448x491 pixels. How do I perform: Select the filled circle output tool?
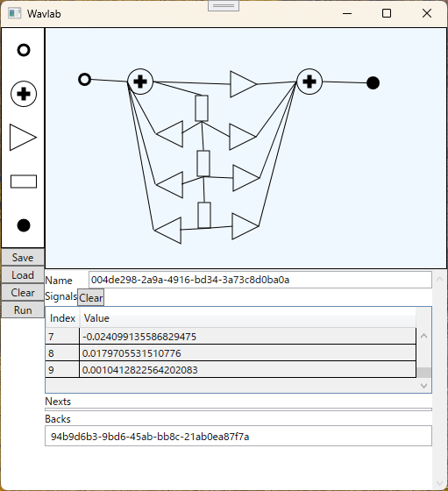(24, 225)
